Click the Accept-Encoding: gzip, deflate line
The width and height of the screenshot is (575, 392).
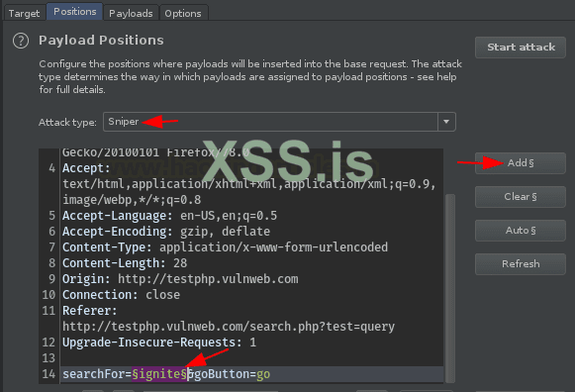tap(166, 232)
